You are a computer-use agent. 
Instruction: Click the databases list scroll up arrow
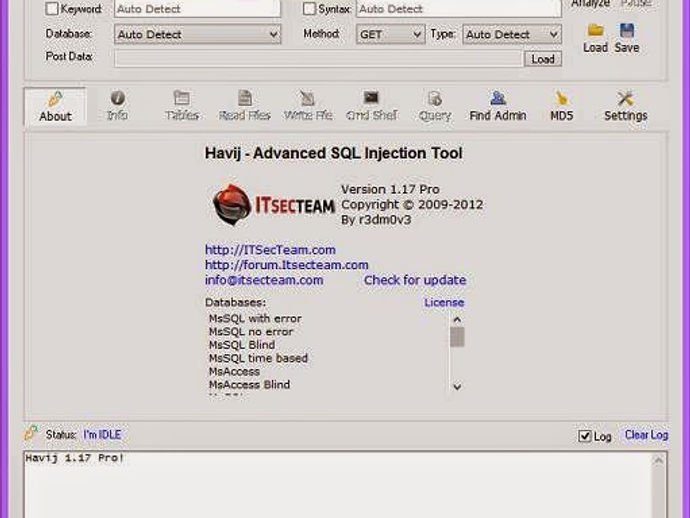pos(457,320)
